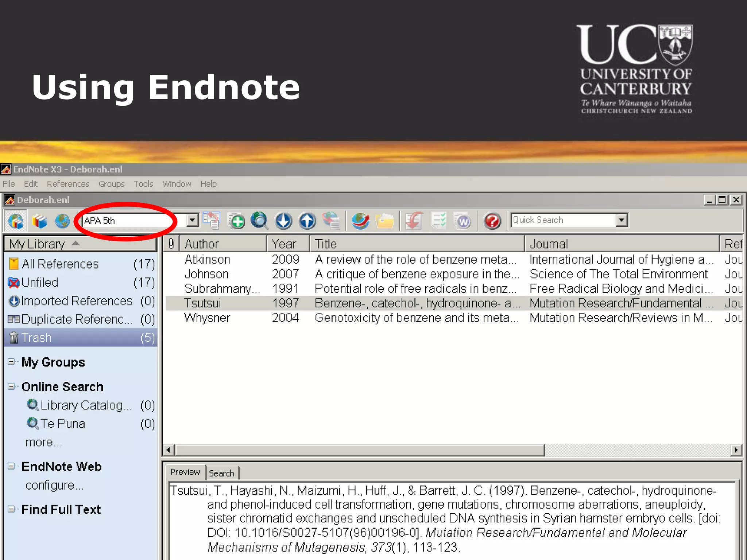Open the Edit menu
This screenshot has height=560, width=747.
click(x=31, y=184)
